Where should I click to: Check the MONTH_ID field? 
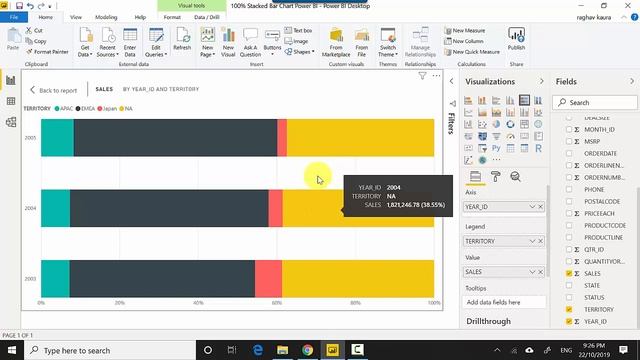pyautogui.click(x=569, y=129)
